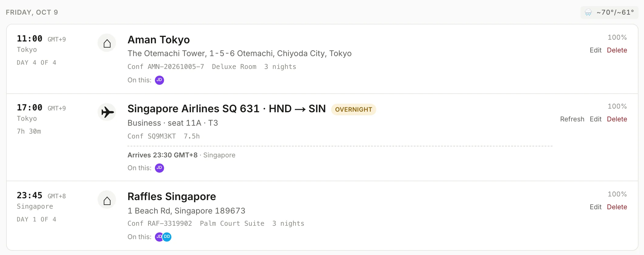Delete the Singapore Airlines SQ 631 flight

pyautogui.click(x=617, y=119)
